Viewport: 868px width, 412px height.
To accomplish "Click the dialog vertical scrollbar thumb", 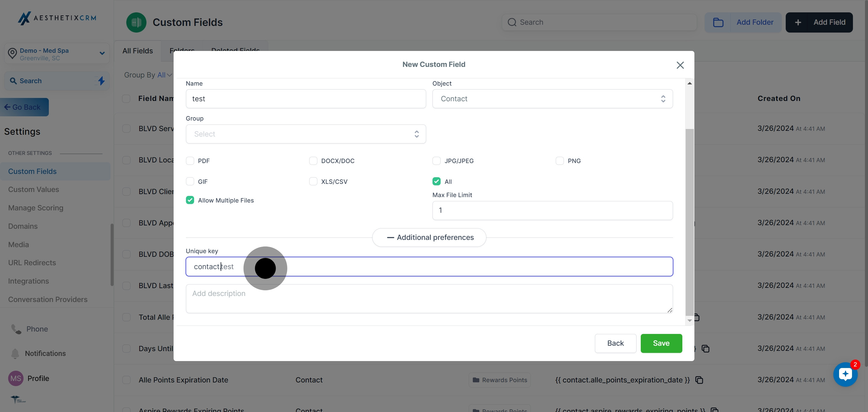I will coord(689,222).
